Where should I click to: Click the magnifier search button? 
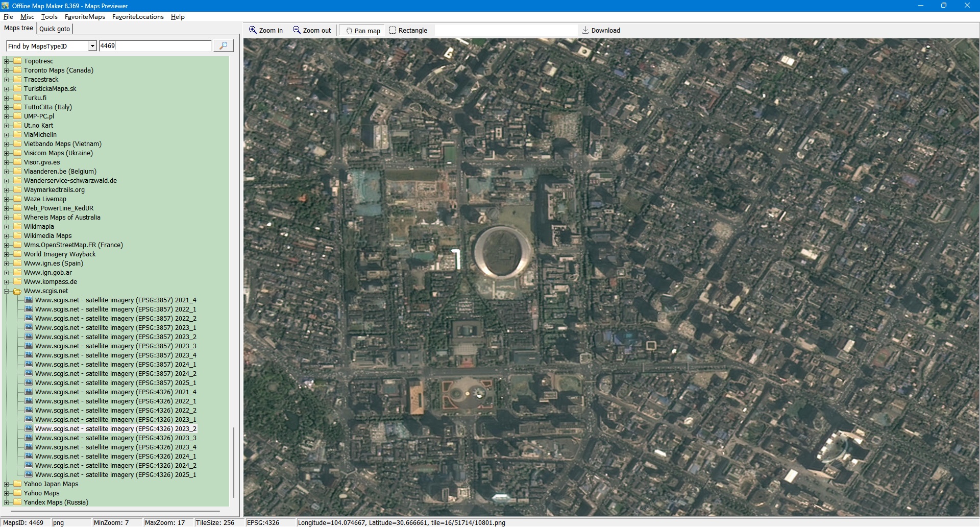tap(223, 46)
